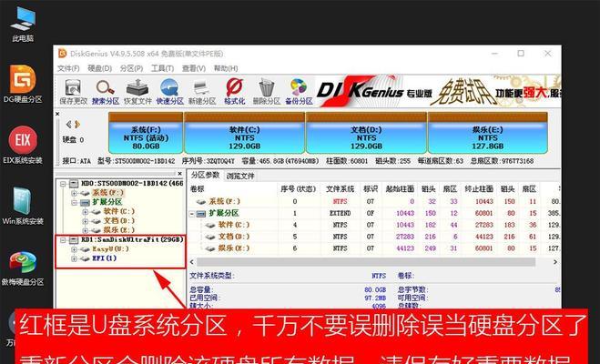Open 分区(P) menu

(131, 68)
